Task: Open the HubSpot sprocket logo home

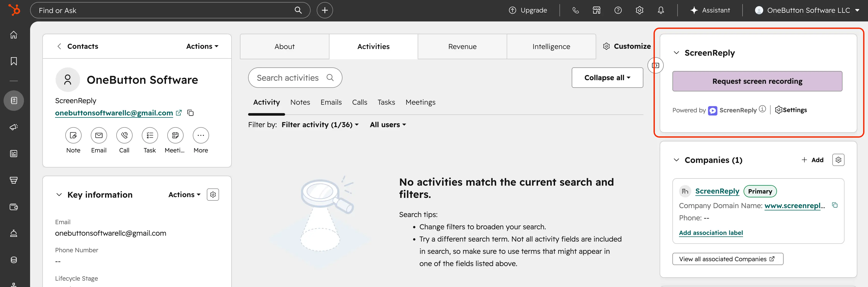Action: [x=14, y=10]
